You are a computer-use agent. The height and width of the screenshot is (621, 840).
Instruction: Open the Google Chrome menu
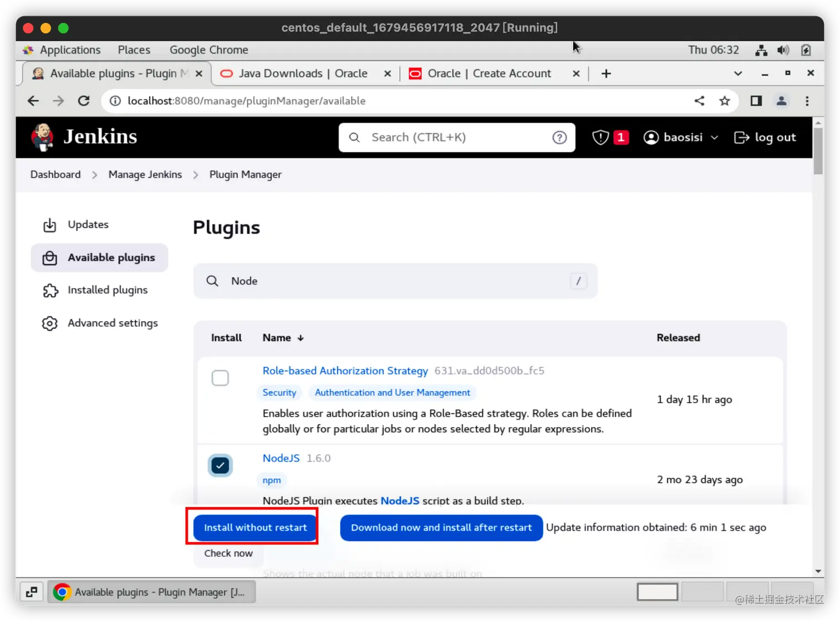coord(209,50)
